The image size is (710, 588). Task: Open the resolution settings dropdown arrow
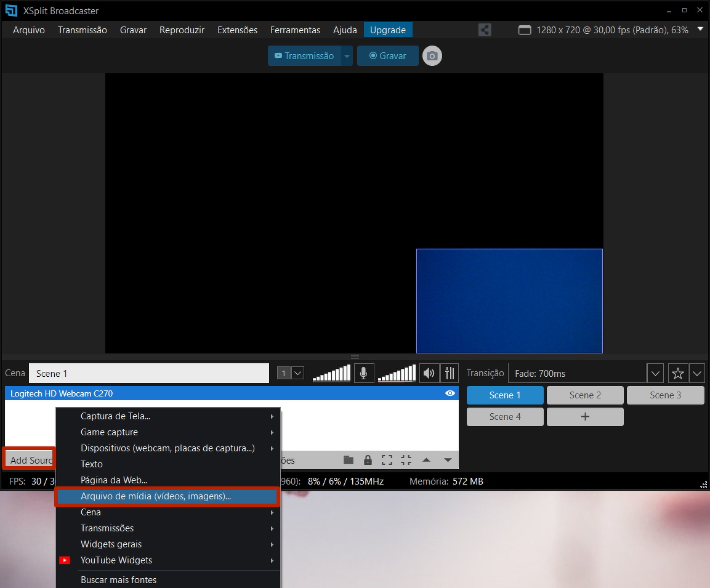(x=700, y=30)
